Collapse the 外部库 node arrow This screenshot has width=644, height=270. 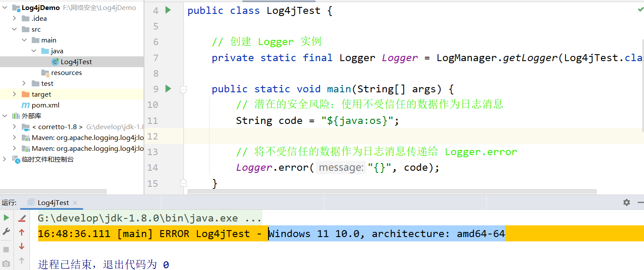point(5,116)
